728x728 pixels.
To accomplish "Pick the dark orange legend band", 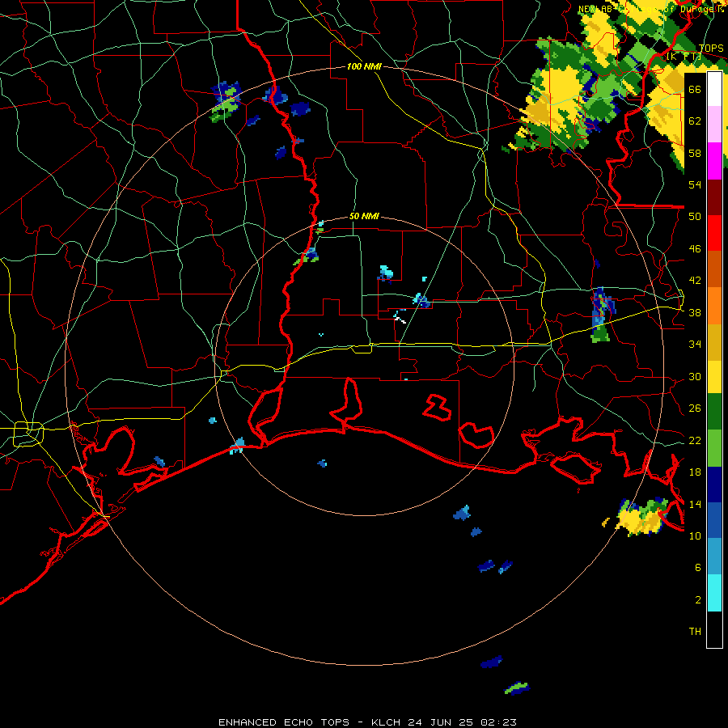I will tap(714, 269).
